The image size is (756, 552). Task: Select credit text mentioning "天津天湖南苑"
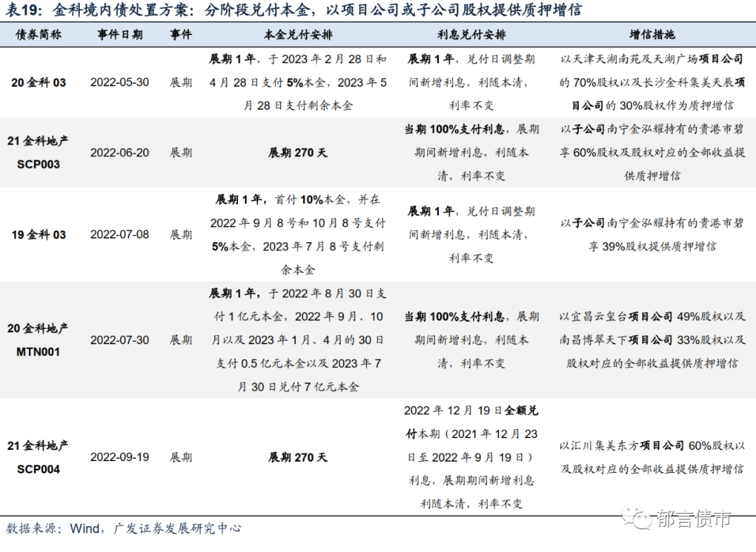(x=652, y=83)
